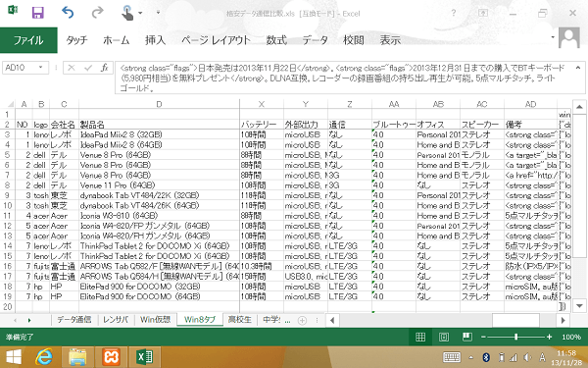The height and width of the screenshot is (368, 588).
Task: Click cell dynabook Tab VT484/22K (32GB)
Action: 159,195
